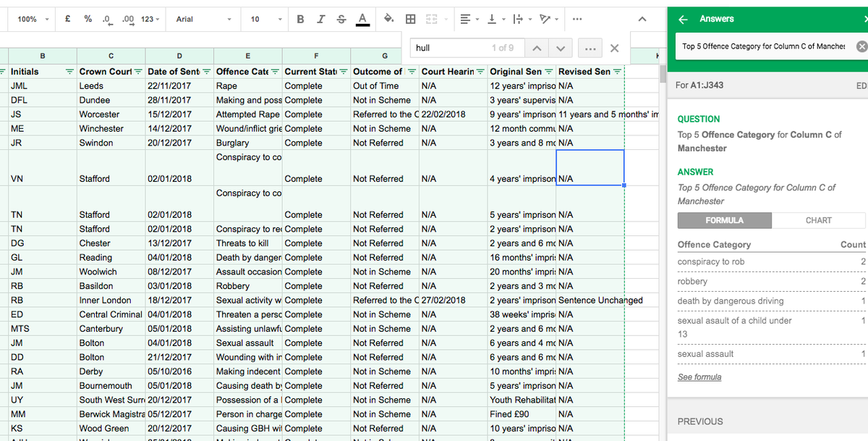Format selection as currency with £ icon
The width and height of the screenshot is (868, 441).
tap(67, 20)
